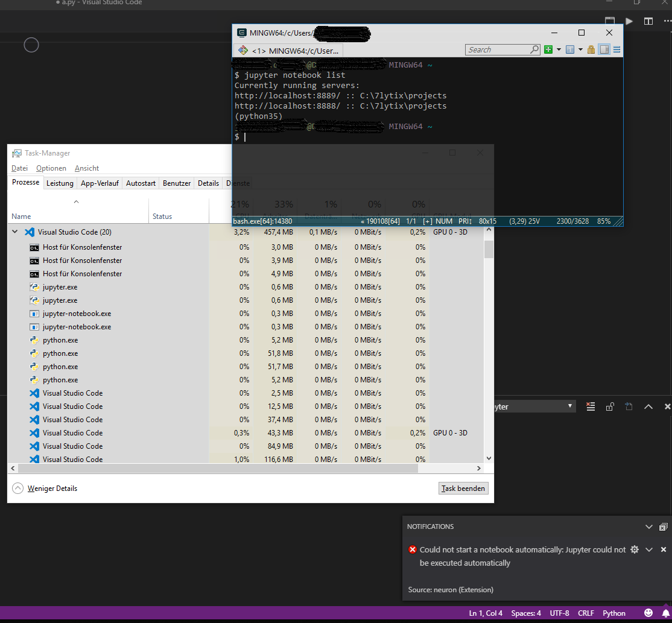
Task: Switch to the Leistung tab in Task-Manager
Action: click(60, 183)
